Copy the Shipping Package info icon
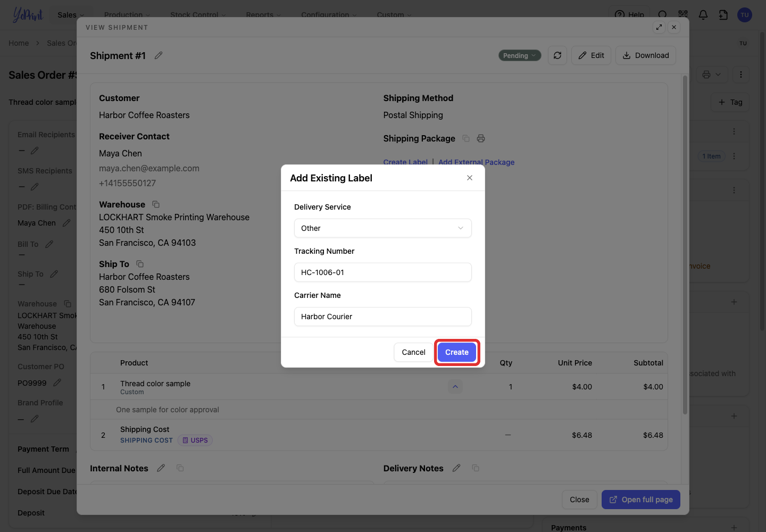The image size is (766, 532). click(x=466, y=138)
